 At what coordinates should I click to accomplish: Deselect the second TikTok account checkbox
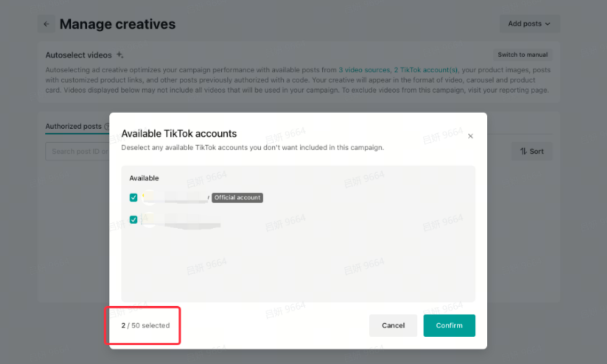click(134, 220)
